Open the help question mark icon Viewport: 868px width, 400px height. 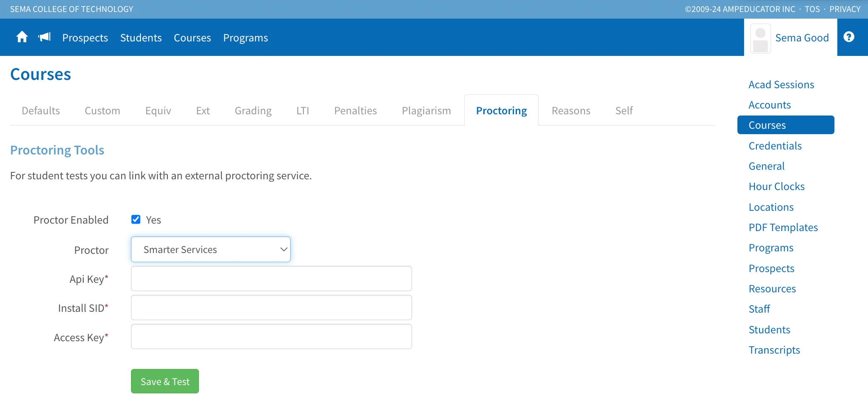[849, 37]
